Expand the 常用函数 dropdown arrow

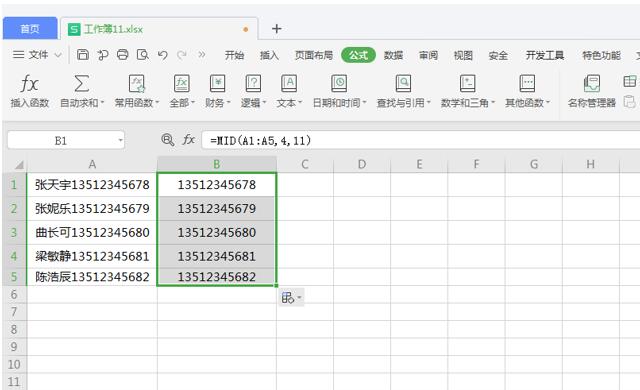[x=158, y=103]
